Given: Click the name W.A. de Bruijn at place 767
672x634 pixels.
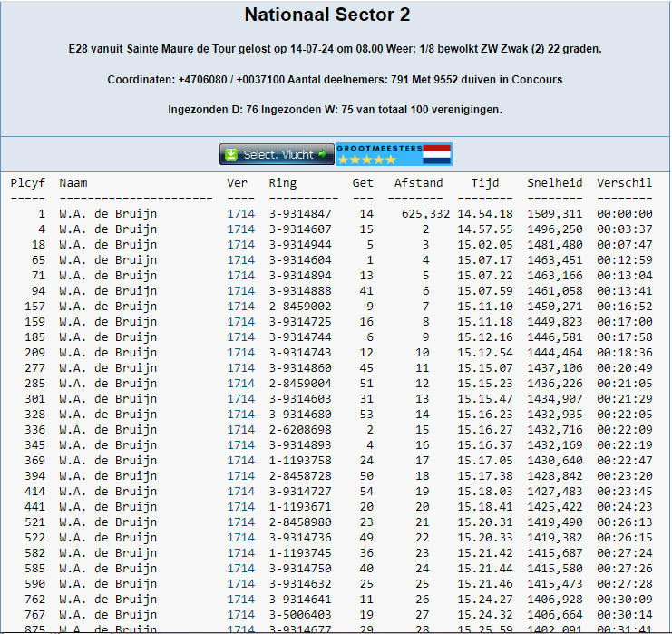Looking at the screenshot, I should [x=108, y=615].
